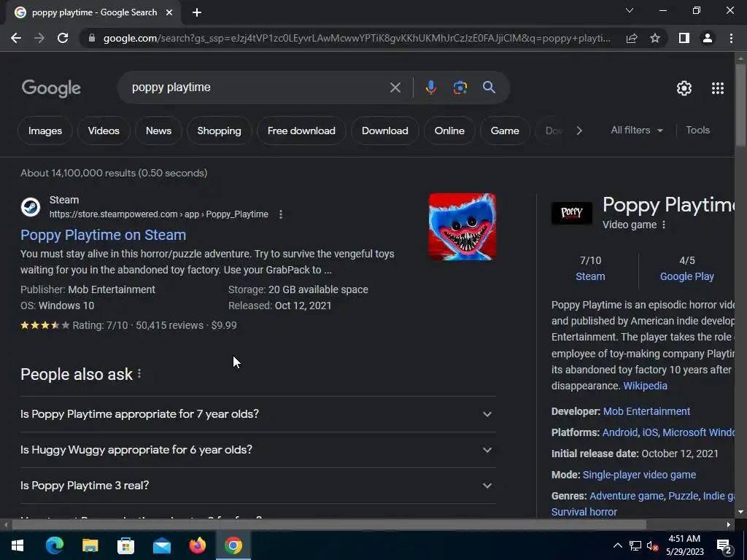Start voice search with microphone icon
Screen dimensions: 747x560
[x=430, y=87]
